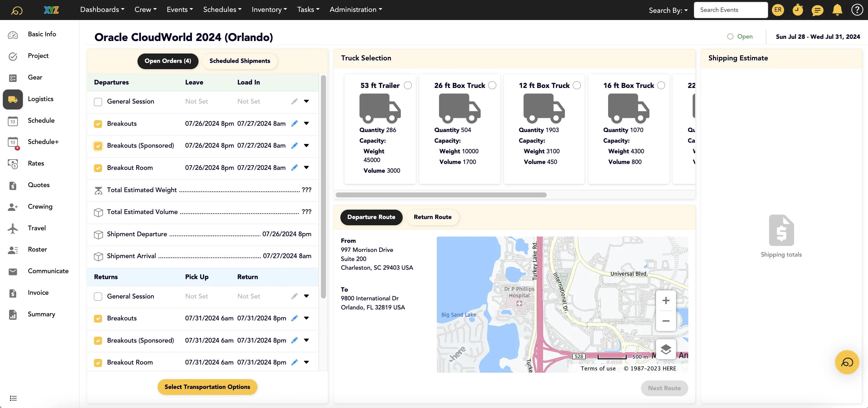Screen dimensions: 868x408
Task: Click Select Transportation Options button
Action: click(207, 387)
